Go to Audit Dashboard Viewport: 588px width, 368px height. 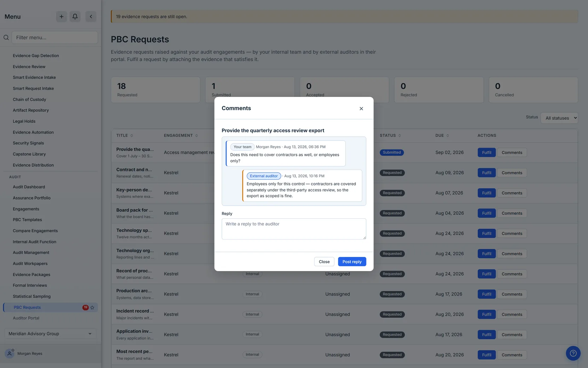pyautogui.click(x=29, y=187)
